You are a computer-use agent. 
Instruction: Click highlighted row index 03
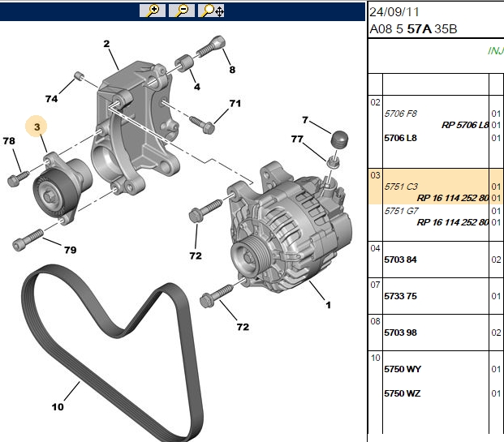point(376,175)
